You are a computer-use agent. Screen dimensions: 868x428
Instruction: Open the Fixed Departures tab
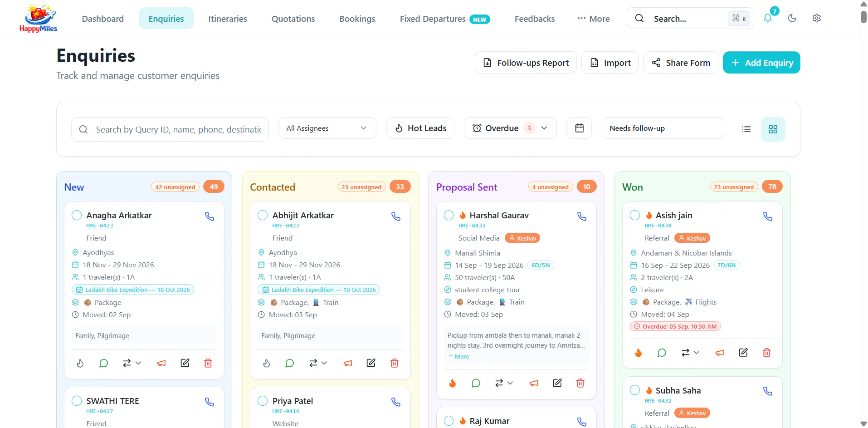(445, 19)
